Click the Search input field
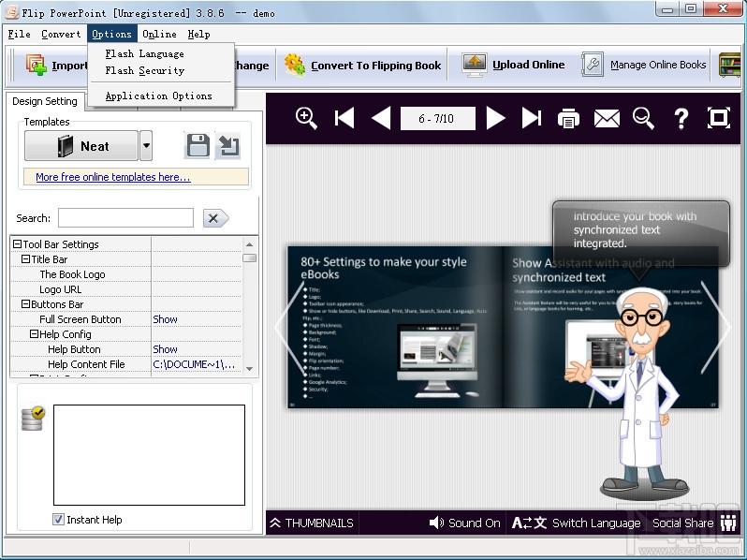Screen dimensions: 747x560 pos(125,218)
